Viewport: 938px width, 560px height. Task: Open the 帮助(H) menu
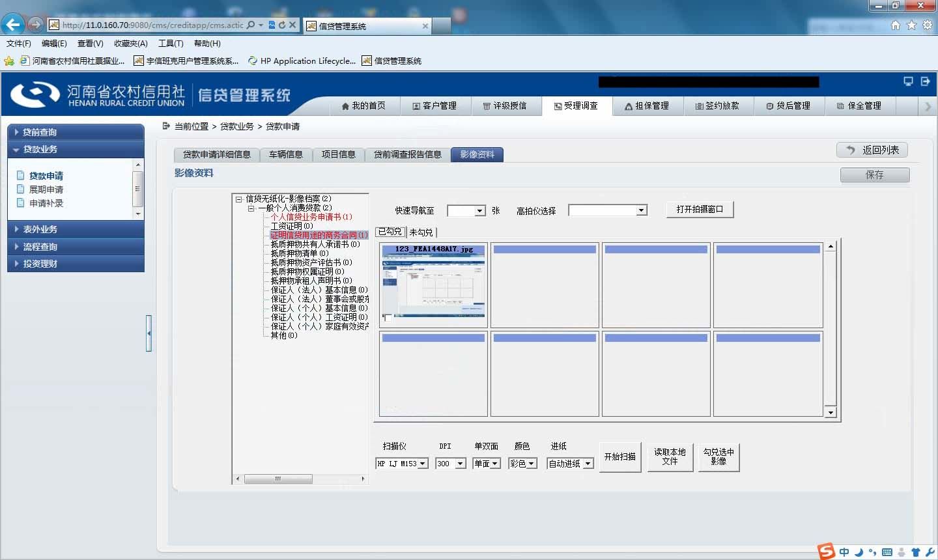207,44
